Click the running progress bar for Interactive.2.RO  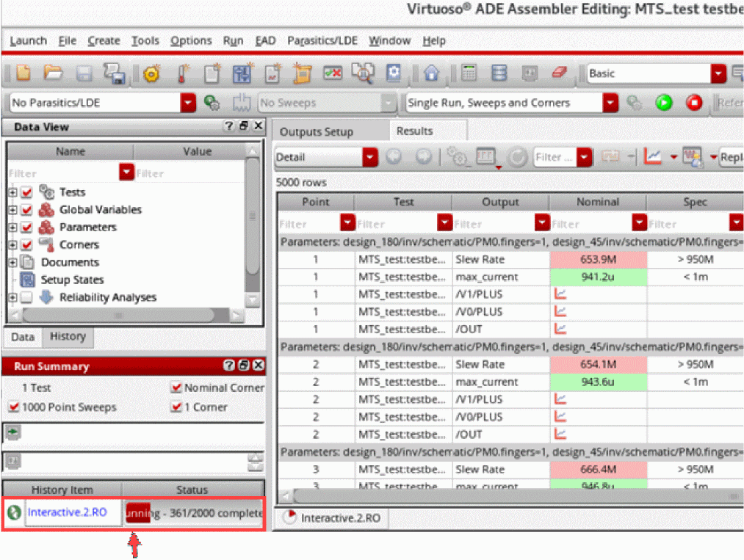pyautogui.click(x=194, y=512)
